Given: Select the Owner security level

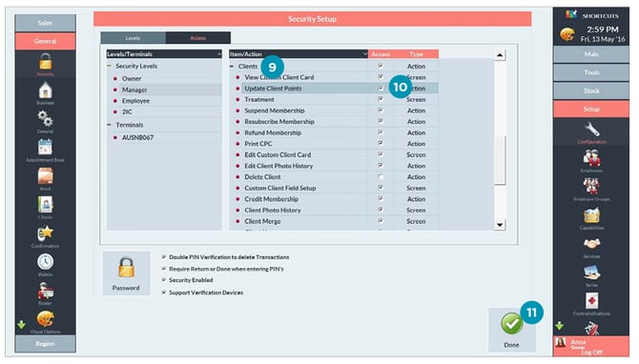Looking at the screenshot, I should pos(132,78).
